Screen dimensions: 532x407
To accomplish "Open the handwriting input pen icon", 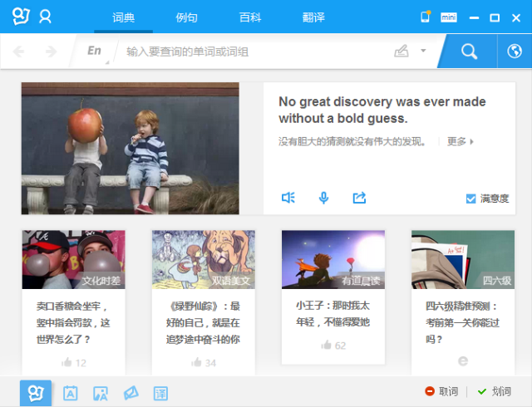I will 401,51.
